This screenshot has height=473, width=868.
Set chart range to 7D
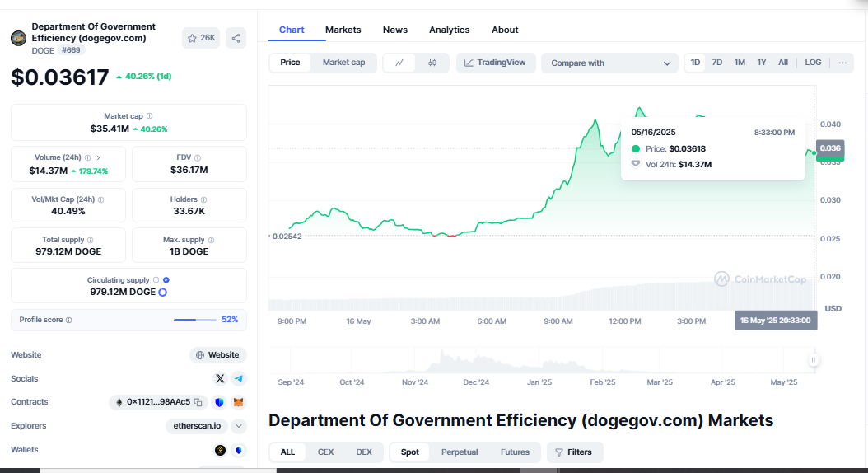pos(716,63)
